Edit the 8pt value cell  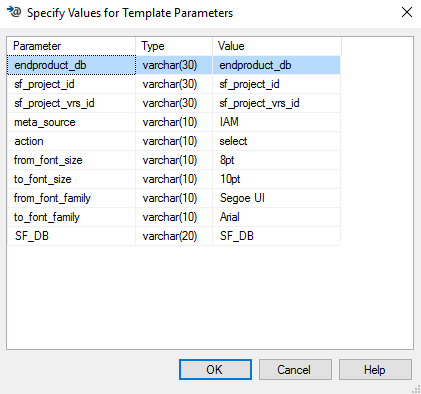[x=276, y=160]
